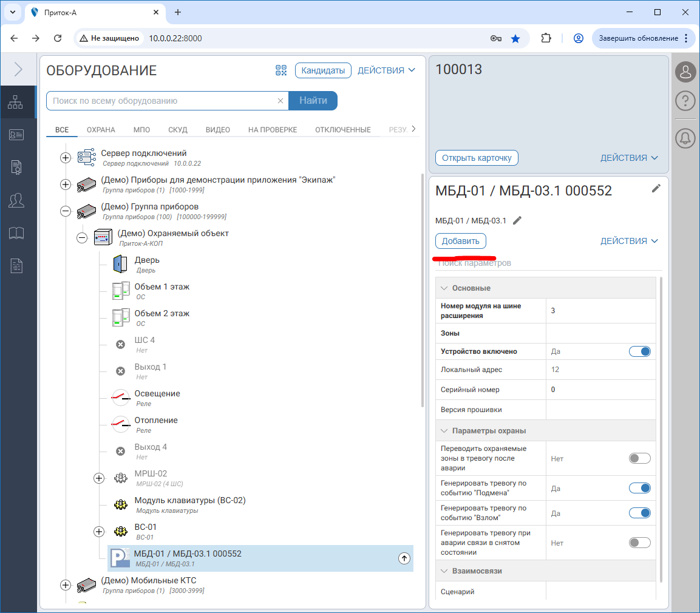Click the up arrow on selected МБД-01 row
The width and height of the screenshot is (700, 613).
[x=404, y=558]
